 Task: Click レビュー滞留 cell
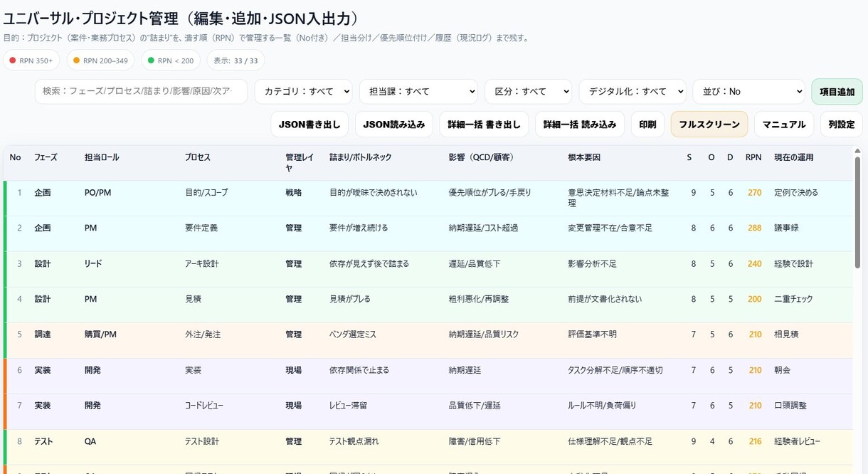tap(349, 406)
